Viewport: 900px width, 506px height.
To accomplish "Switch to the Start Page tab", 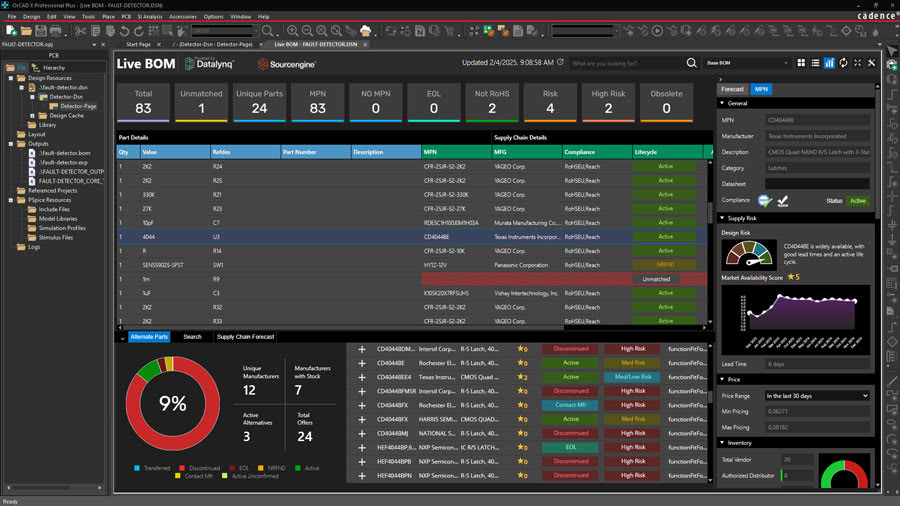I will coord(138,44).
